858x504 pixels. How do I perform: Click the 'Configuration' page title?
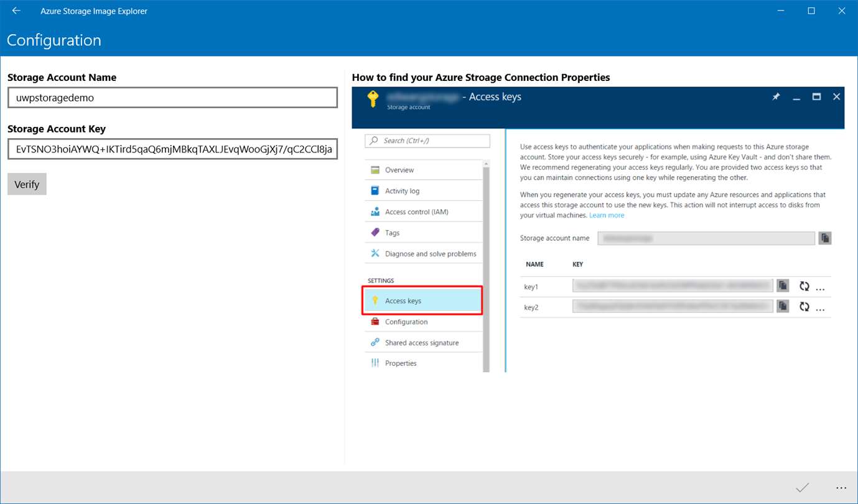coord(54,40)
